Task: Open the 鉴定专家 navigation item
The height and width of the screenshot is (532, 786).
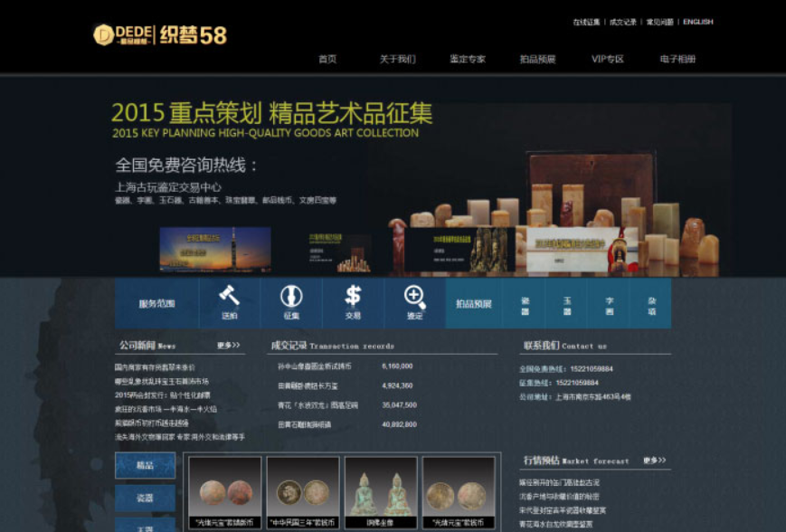Action: [x=468, y=60]
